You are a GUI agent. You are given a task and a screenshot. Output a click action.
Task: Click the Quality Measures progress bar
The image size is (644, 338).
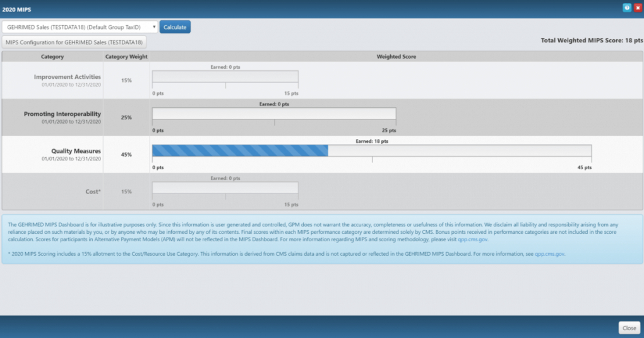click(372, 150)
